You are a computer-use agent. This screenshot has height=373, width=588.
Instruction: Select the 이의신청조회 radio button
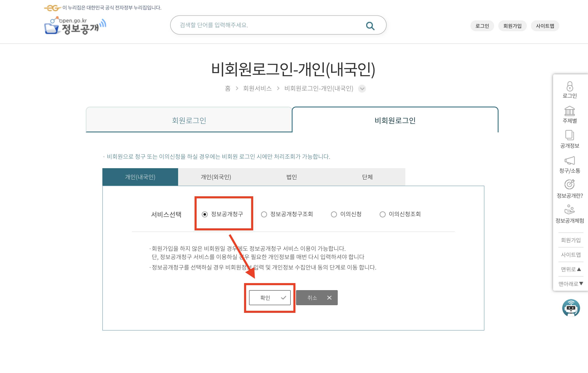(382, 214)
